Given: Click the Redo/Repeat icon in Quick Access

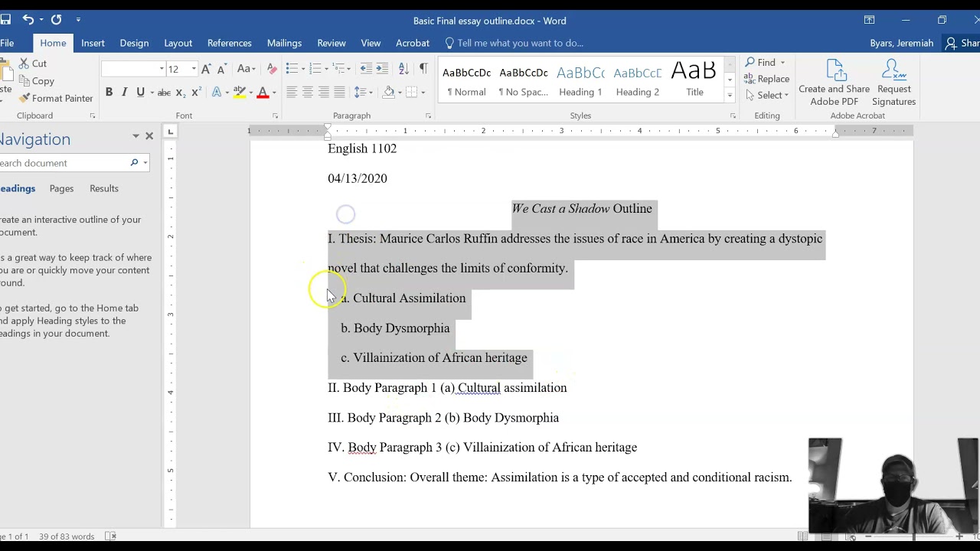Looking at the screenshot, I should click(56, 20).
